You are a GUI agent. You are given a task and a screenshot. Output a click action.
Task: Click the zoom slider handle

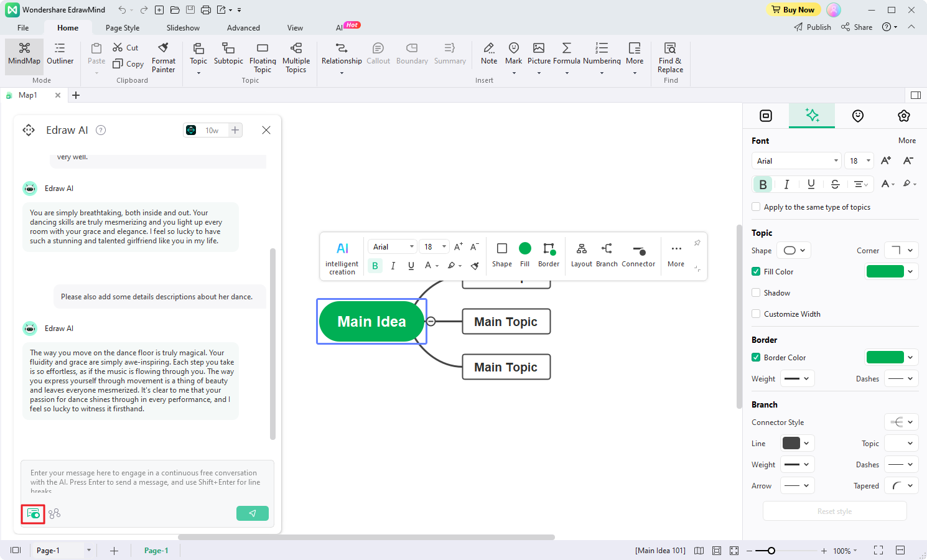click(x=771, y=551)
